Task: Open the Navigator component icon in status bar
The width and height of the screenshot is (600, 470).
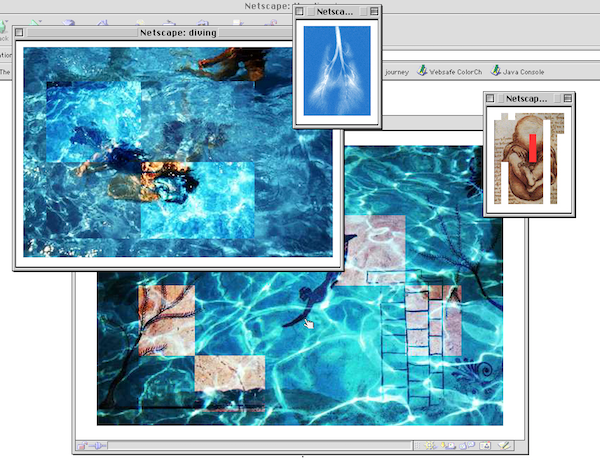Action: pos(429,446)
